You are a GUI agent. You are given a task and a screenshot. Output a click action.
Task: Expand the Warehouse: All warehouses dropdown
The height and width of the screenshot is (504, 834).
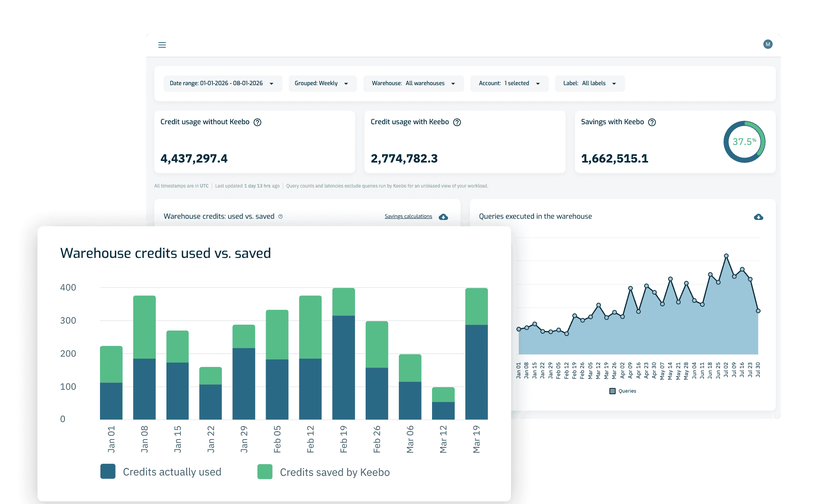[413, 84]
